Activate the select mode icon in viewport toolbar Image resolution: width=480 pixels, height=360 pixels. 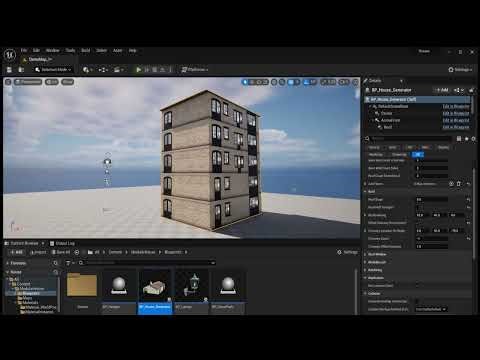click(x=246, y=82)
